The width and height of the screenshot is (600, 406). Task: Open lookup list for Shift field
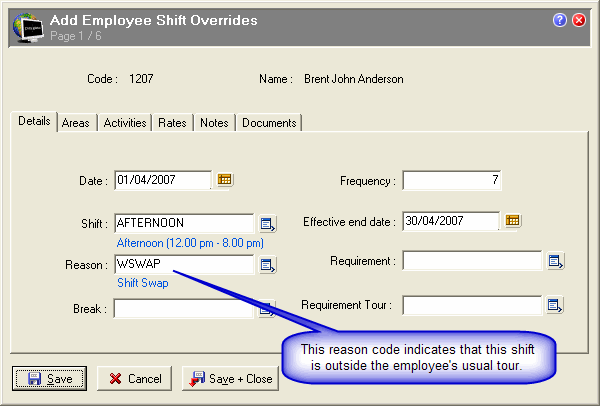click(268, 223)
